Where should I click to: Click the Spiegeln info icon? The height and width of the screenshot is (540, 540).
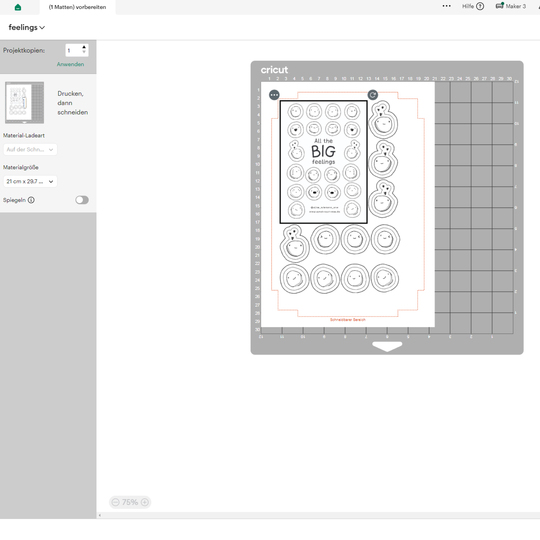[31, 200]
